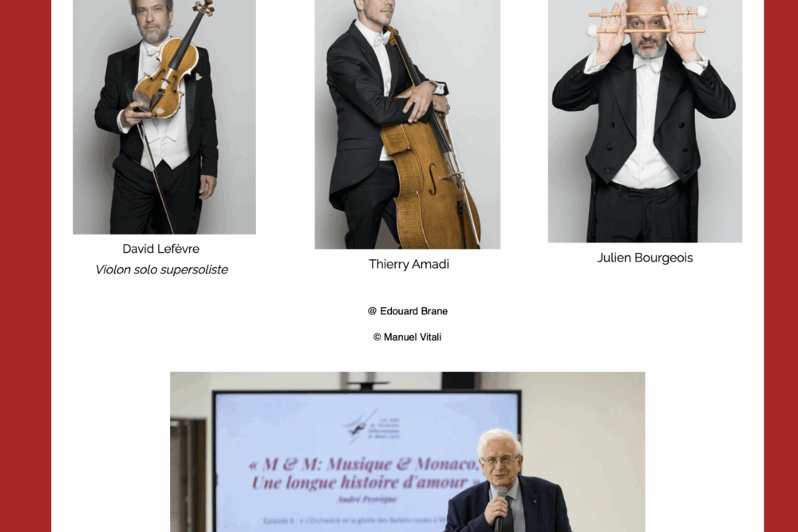Click the Manuel Vitali copyright credit
The width and height of the screenshot is (798, 532).
pyautogui.click(x=407, y=337)
